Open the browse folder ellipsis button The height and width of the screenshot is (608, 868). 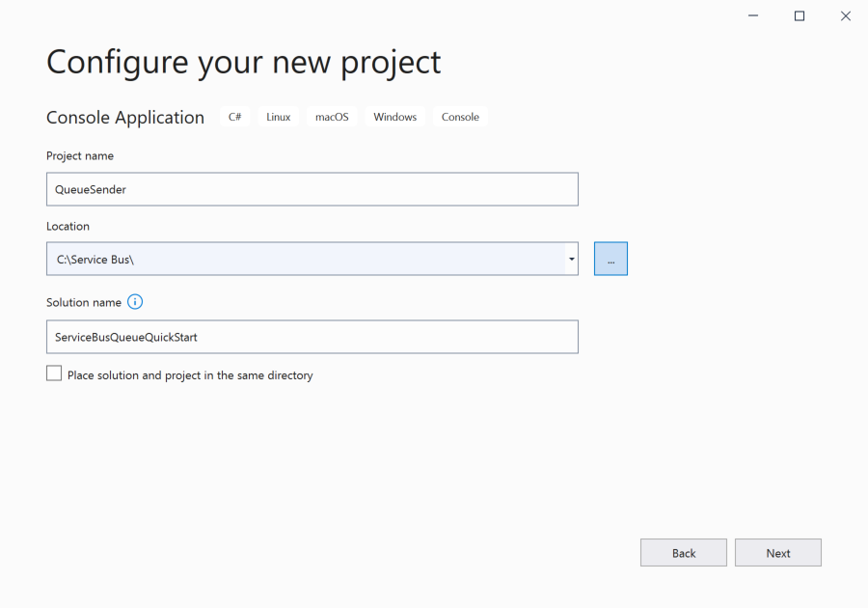click(x=610, y=259)
